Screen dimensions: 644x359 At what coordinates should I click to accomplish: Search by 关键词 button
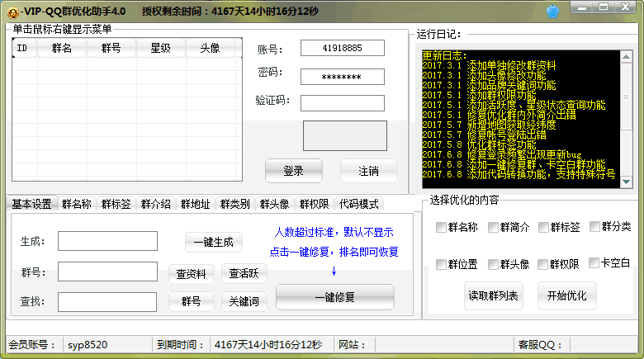[x=244, y=301]
